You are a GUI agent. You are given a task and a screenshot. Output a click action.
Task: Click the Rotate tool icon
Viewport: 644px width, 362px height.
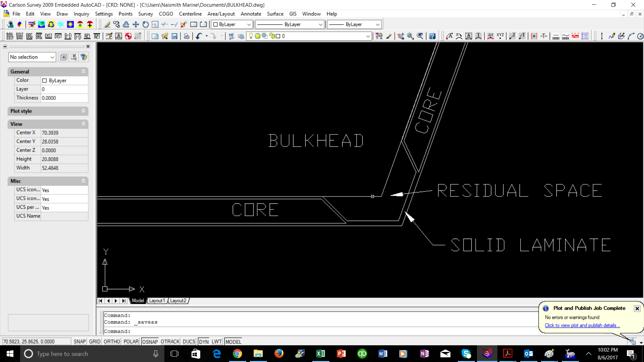click(145, 24)
